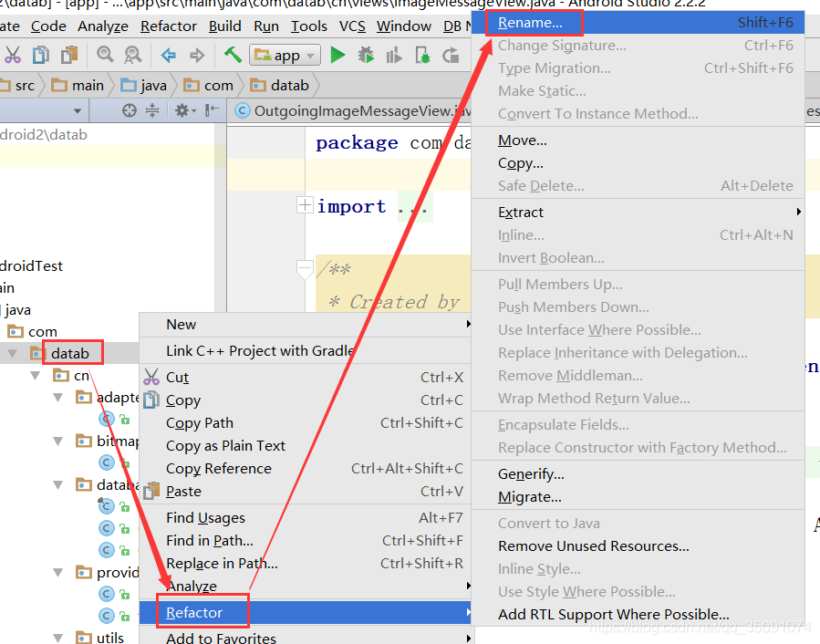Open the project panel settings gear
The image size is (820, 644).
(184, 110)
